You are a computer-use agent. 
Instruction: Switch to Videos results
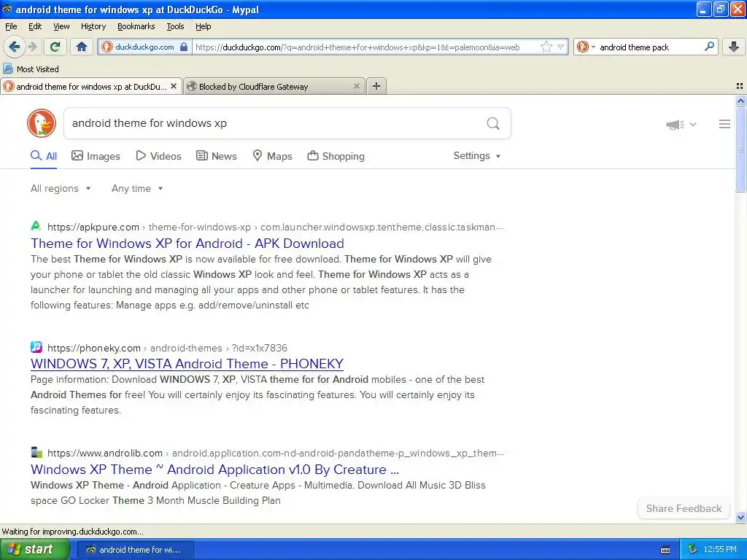[x=158, y=156]
